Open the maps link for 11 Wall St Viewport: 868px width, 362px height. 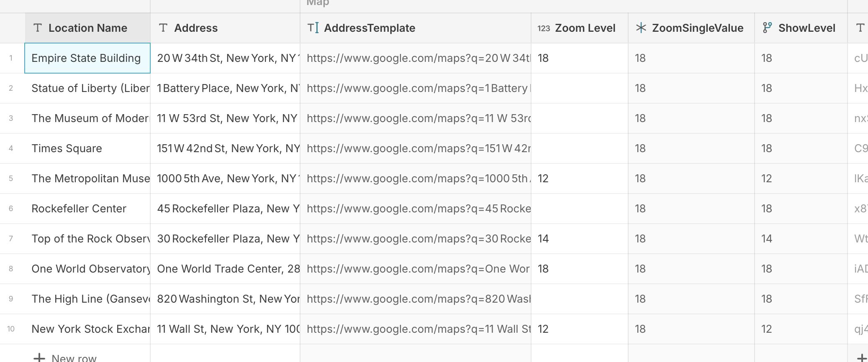click(419, 329)
